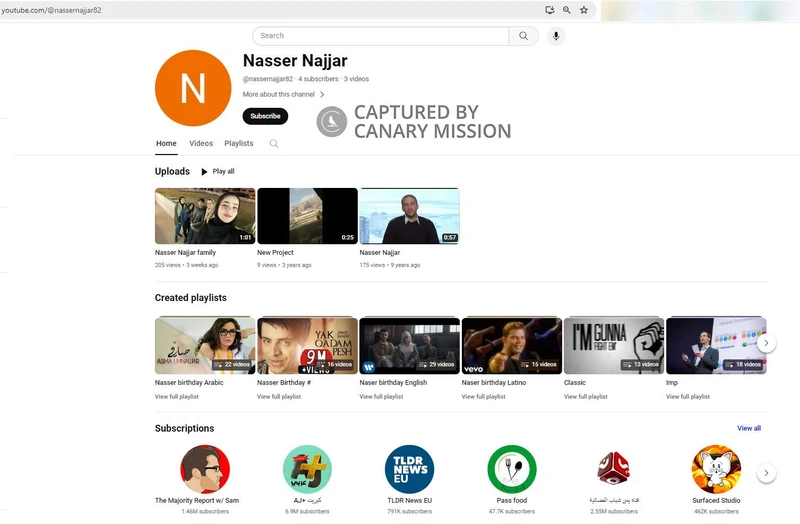Expand More about this channel
Image resolution: width=800 pixels, height=524 pixels.
point(283,94)
